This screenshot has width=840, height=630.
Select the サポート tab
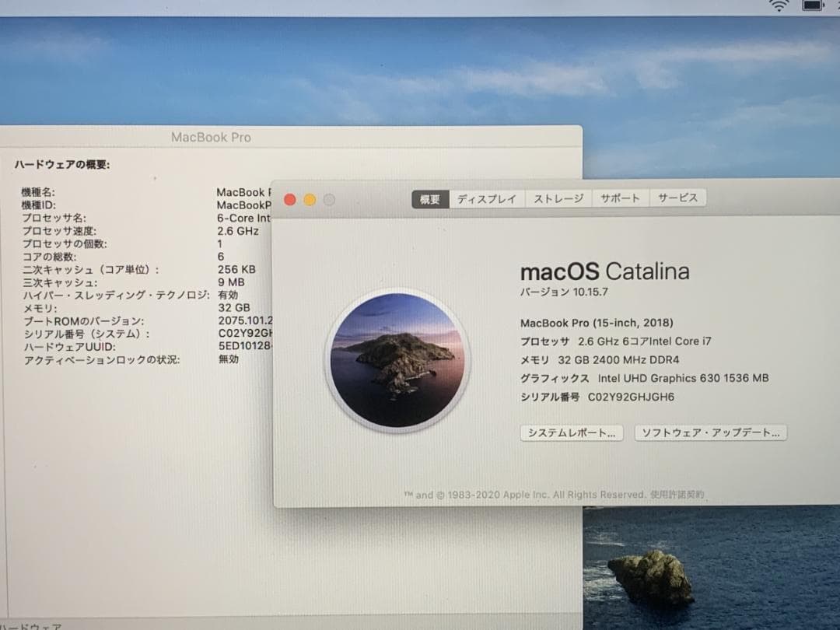tap(620, 198)
